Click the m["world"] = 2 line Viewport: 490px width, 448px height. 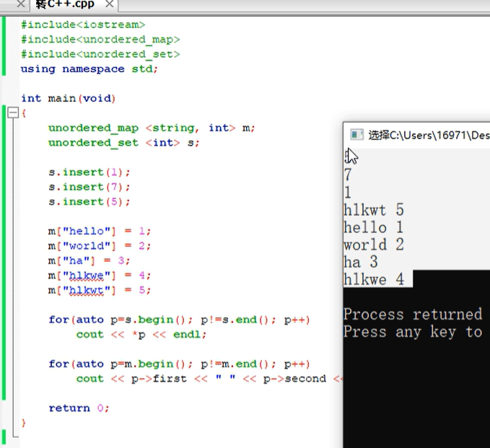(x=100, y=246)
